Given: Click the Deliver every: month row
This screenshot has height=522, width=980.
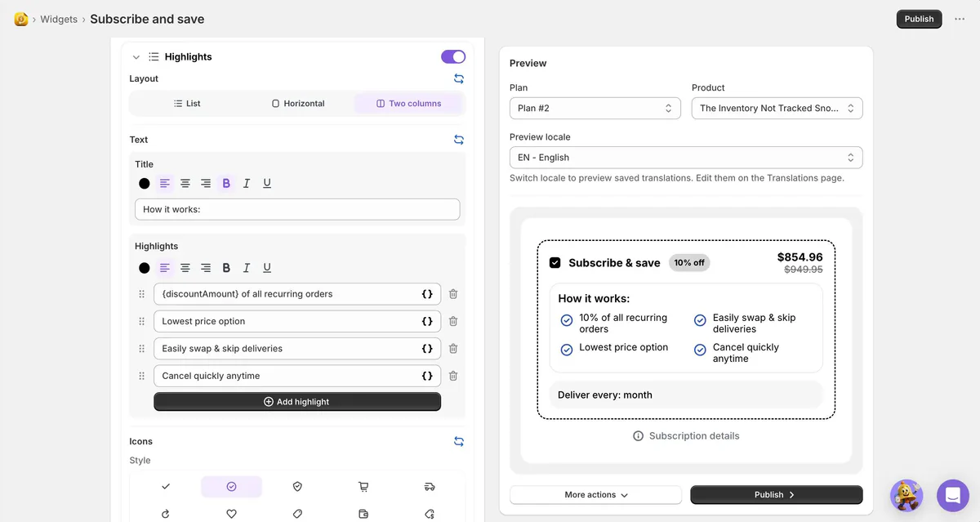Looking at the screenshot, I should point(686,395).
